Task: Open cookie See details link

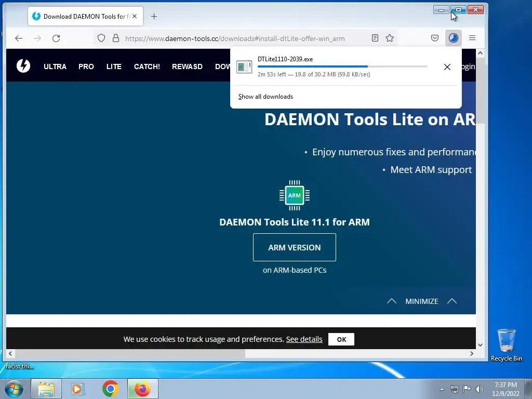Action: 304,339
